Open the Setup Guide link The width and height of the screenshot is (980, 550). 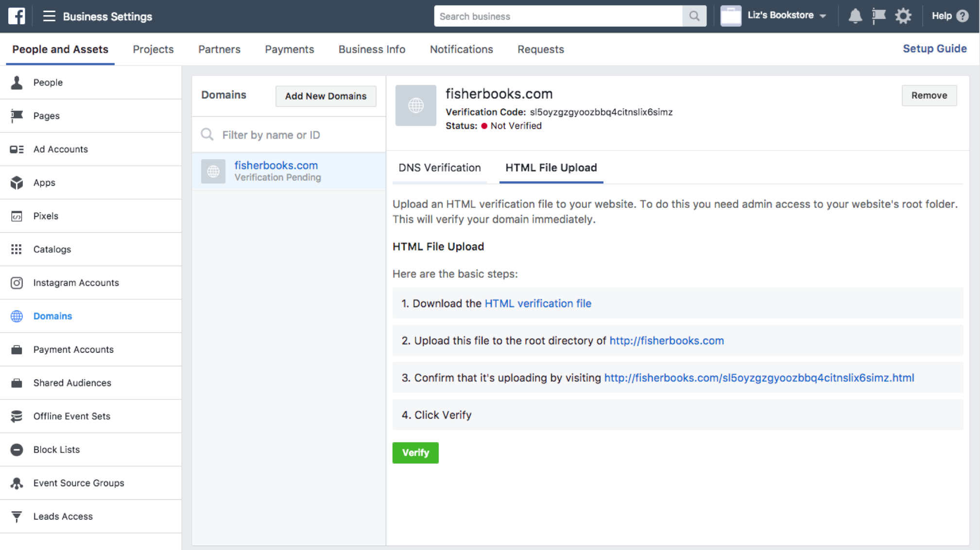pyautogui.click(x=934, y=49)
